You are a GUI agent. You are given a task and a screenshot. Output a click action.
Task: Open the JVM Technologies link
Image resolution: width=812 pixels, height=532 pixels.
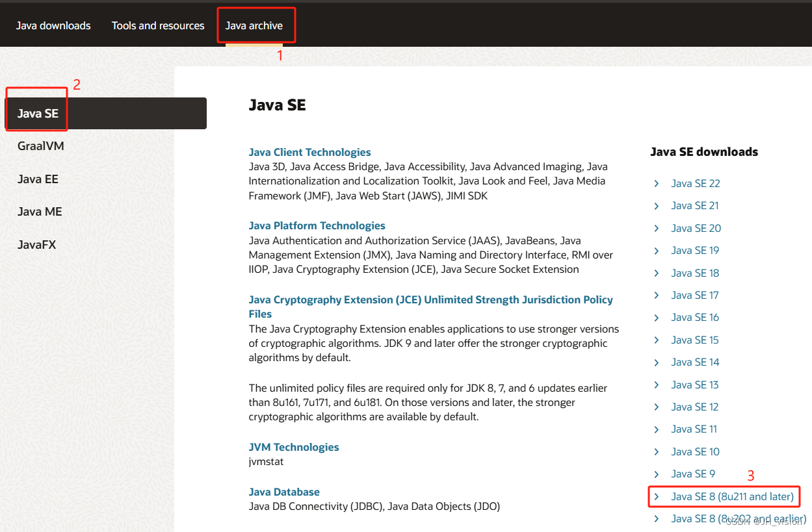click(x=294, y=447)
